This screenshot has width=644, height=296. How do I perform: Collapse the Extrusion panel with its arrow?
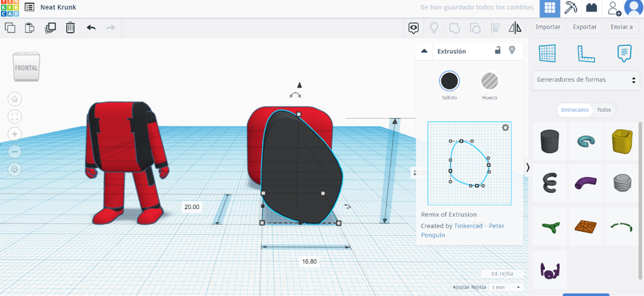point(424,50)
